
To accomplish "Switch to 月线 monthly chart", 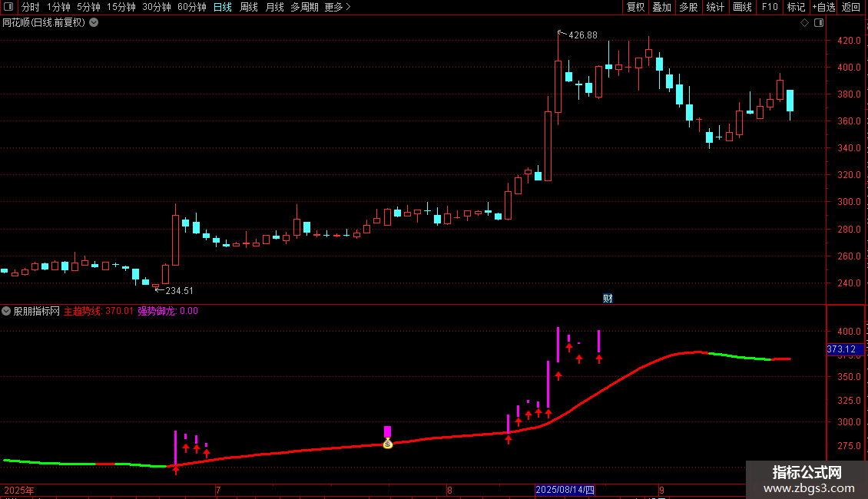I will click(274, 7).
